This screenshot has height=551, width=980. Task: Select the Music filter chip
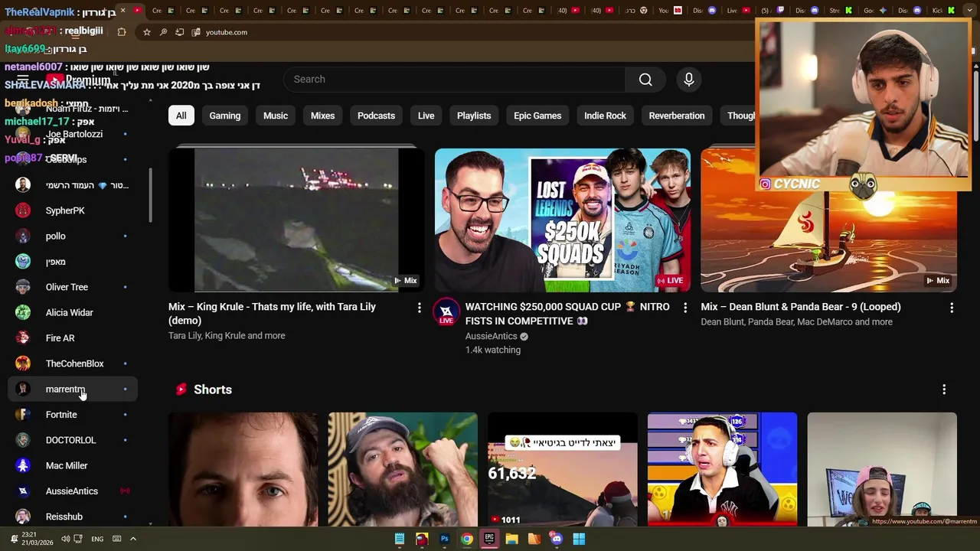click(276, 116)
